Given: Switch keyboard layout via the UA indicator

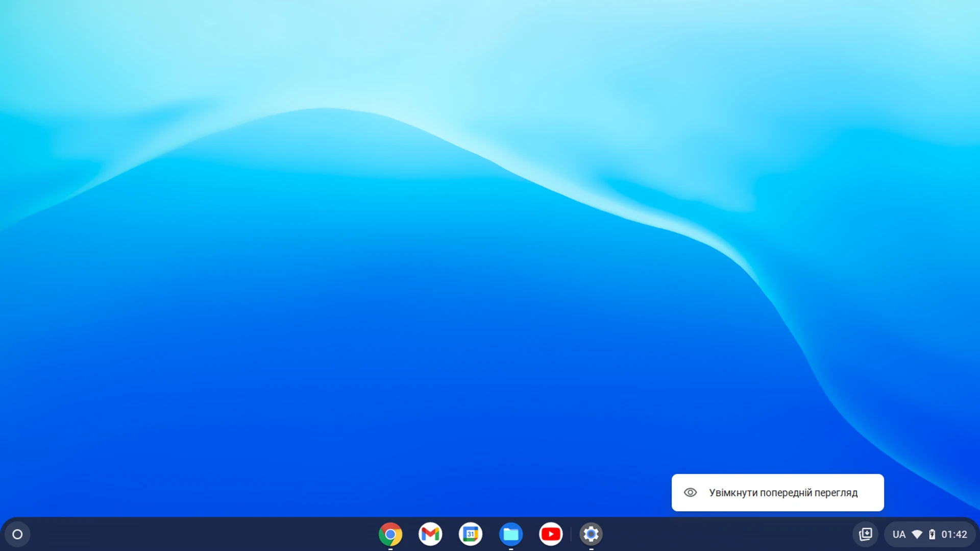Looking at the screenshot, I should 900,534.
